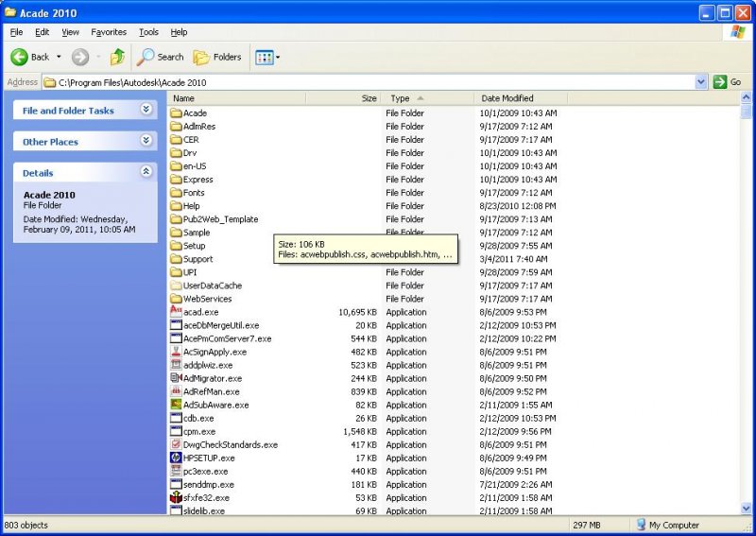This screenshot has width=756, height=536.
Task: Select the pc3exe.exe icon
Action: tap(176, 471)
